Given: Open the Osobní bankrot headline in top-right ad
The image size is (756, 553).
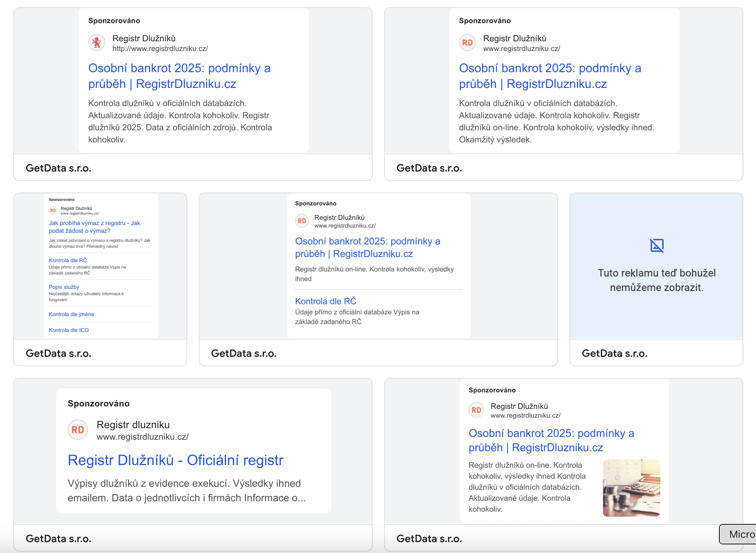Looking at the screenshot, I should (x=550, y=76).
